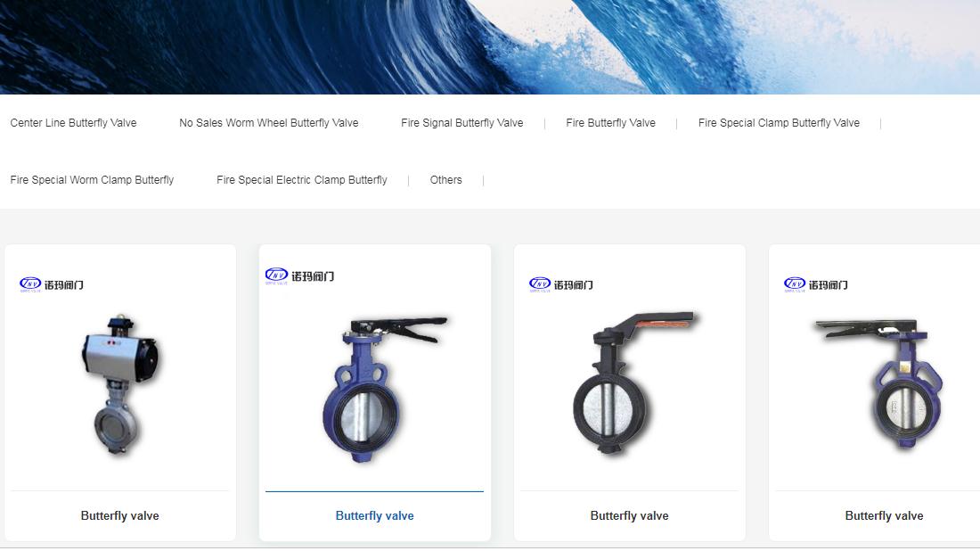Click the brand logo on third product card

(561, 284)
